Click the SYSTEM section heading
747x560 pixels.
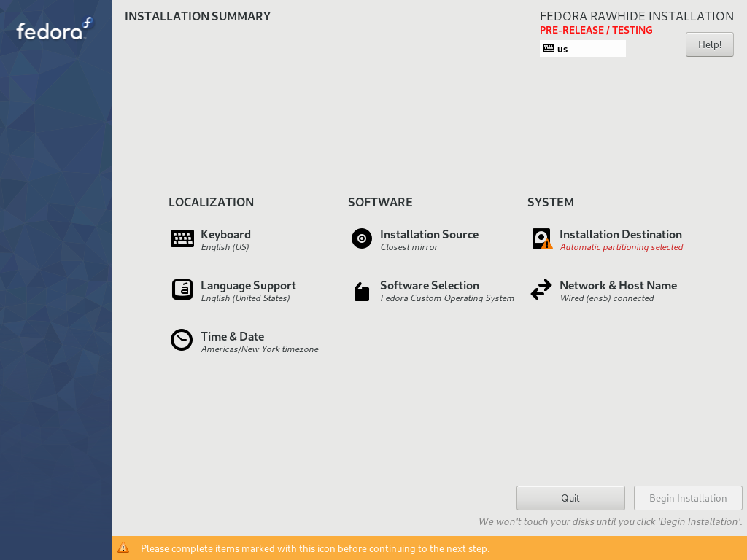550,202
